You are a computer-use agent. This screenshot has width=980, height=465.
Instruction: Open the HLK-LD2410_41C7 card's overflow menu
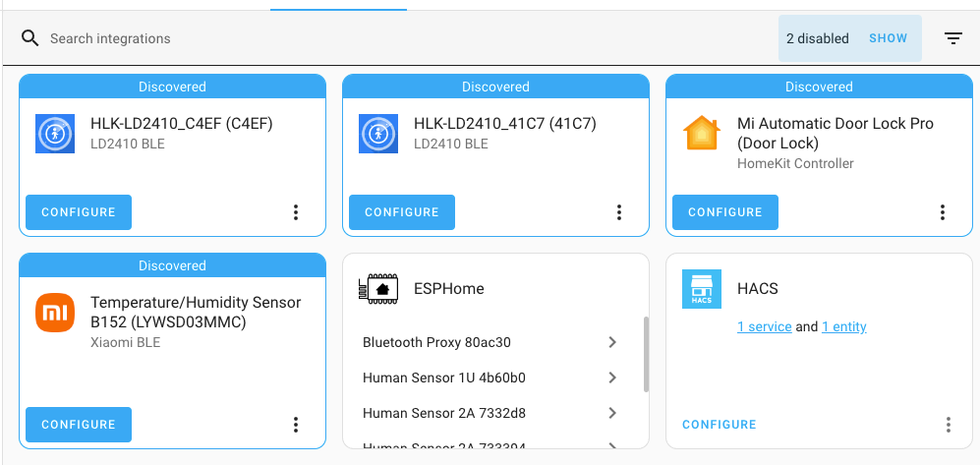pyautogui.click(x=619, y=212)
